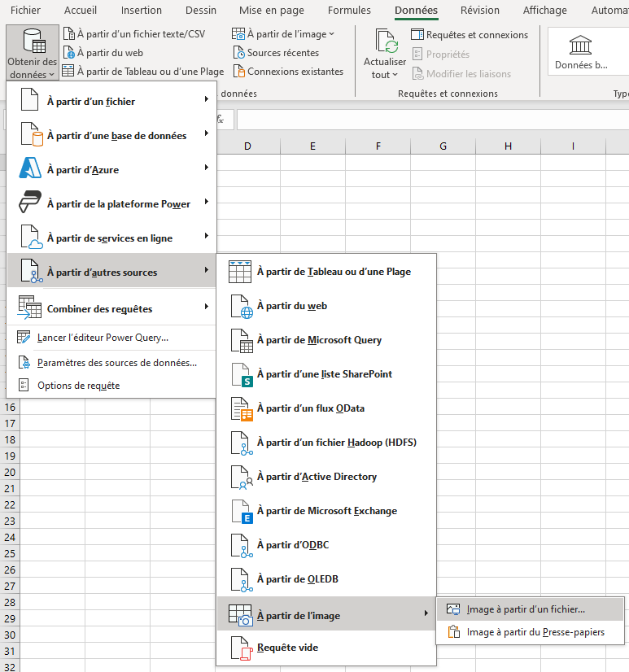Click the insert function fx button

pyautogui.click(x=221, y=119)
